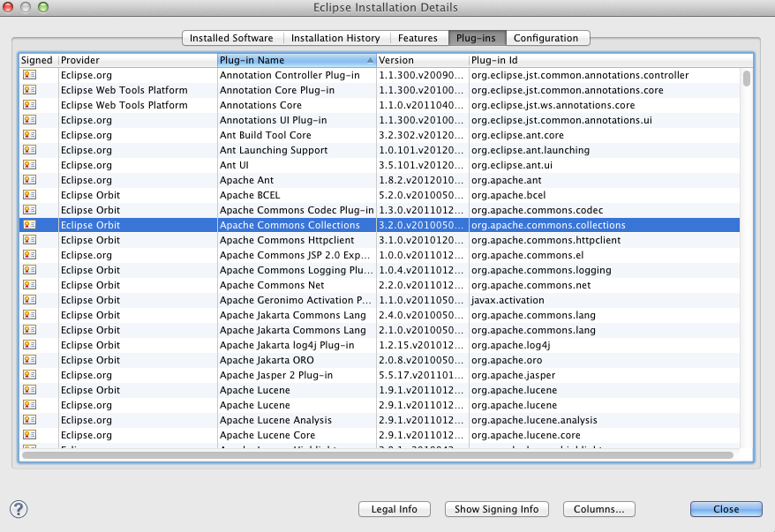Screen dimensions: 775x532
Task: Select "Apache Jakarta log4j Plug-in" name
Action: point(287,345)
